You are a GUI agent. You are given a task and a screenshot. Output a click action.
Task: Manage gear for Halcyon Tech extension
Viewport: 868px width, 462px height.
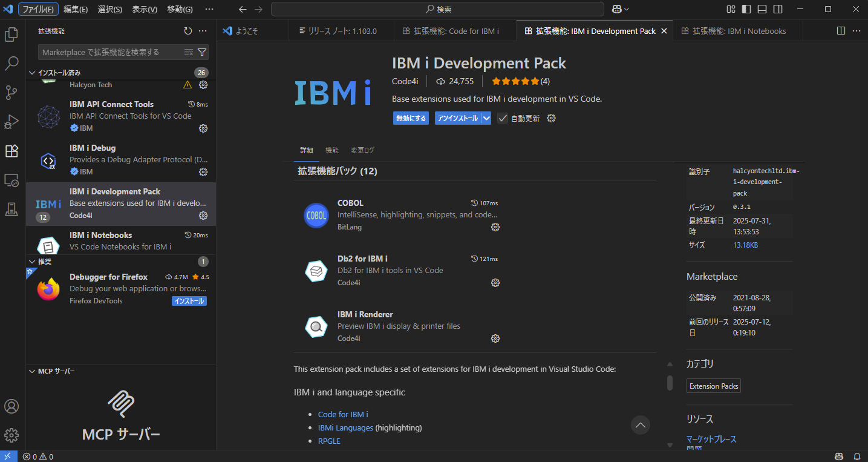point(203,85)
